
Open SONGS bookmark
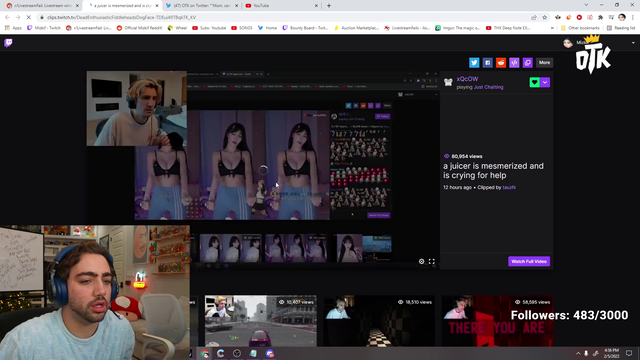tap(242, 28)
